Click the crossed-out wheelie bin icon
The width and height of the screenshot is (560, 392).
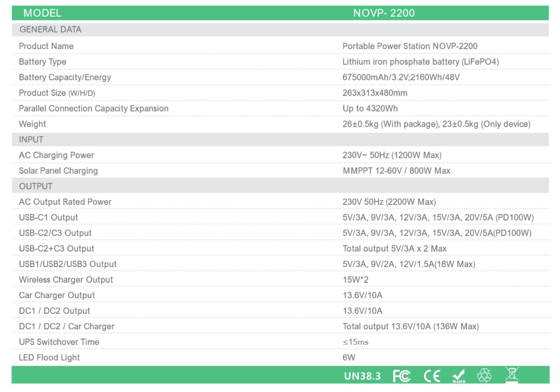click(511, 374)
